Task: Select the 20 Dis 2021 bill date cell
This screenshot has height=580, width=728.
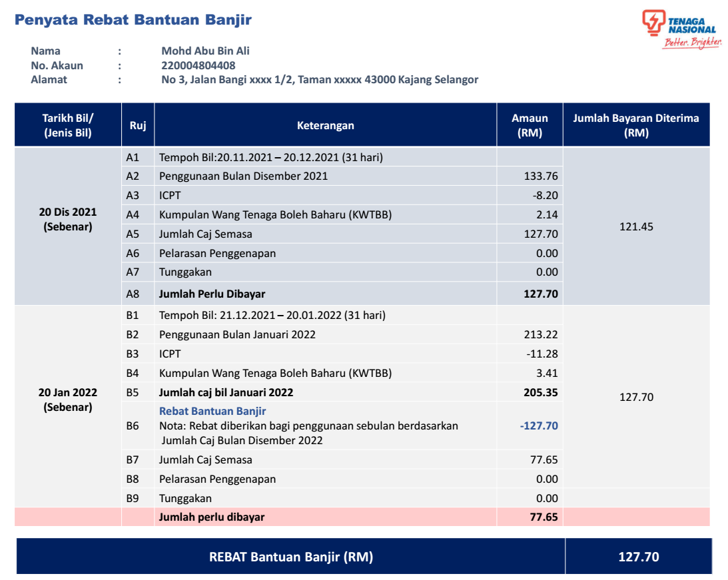Action: click(68, 219)
